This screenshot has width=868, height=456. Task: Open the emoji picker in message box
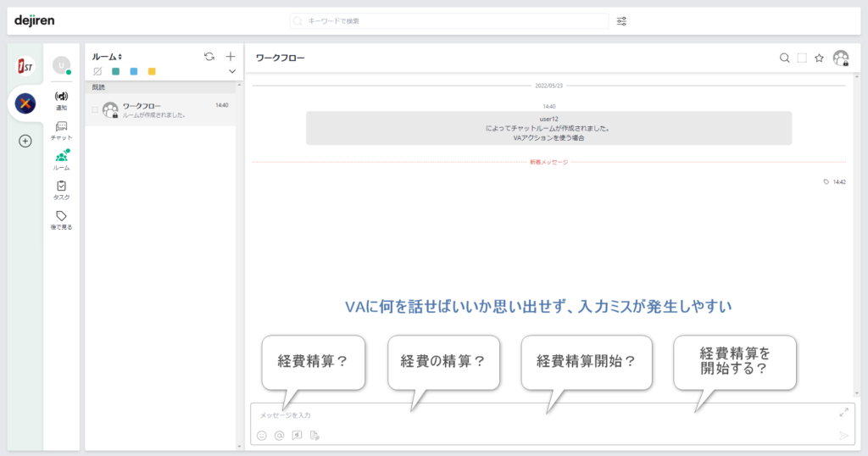pyautogui.click(x=262, y=436)
